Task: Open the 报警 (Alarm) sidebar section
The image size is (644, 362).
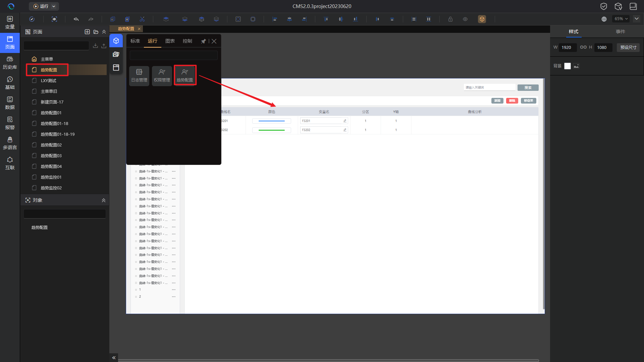Action: coord(10,123)
